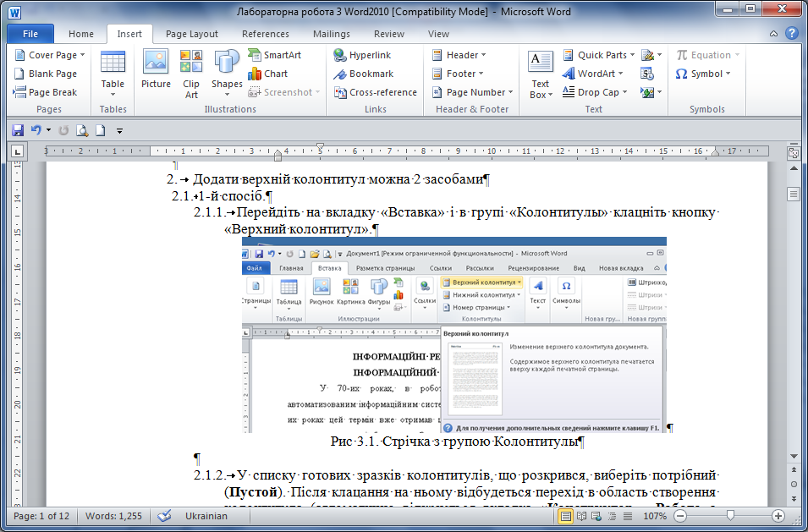Open Print Preview from Quick Access Toolbar
Image resolution: width=808 pixels, height=532 pixels.
[x=82, y=131]
